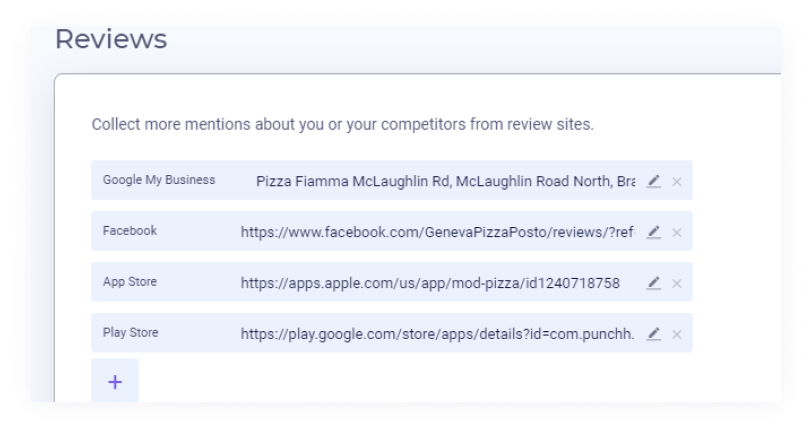Screen dimensions: 811x436
Task: Edit the Play Store URL
Action: click(x=653, y=334)
